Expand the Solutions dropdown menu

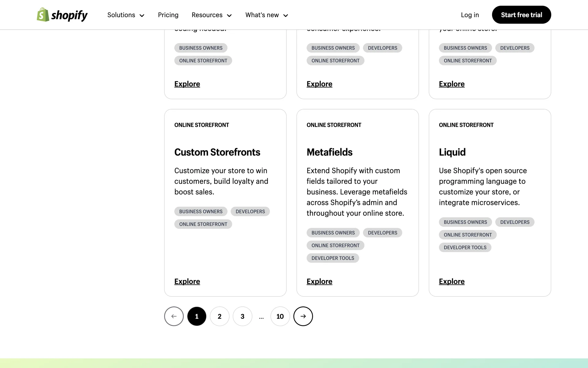(126, 15)
